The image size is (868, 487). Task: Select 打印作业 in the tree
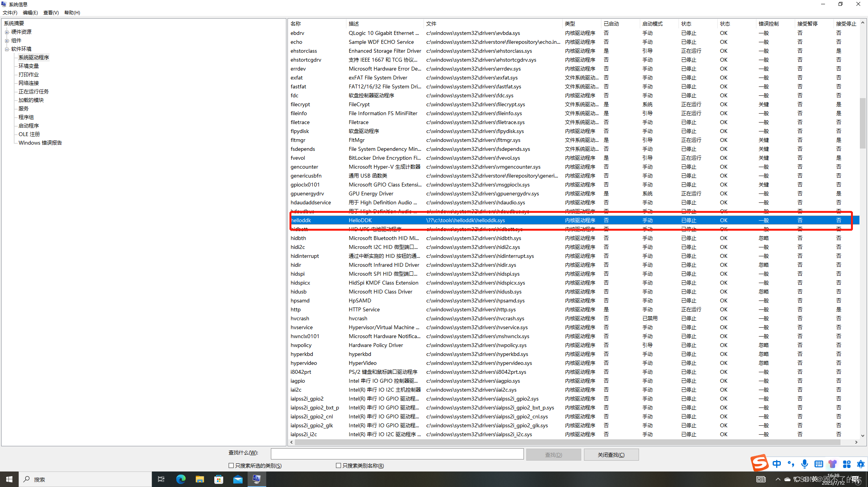click(x=29, y=74)
